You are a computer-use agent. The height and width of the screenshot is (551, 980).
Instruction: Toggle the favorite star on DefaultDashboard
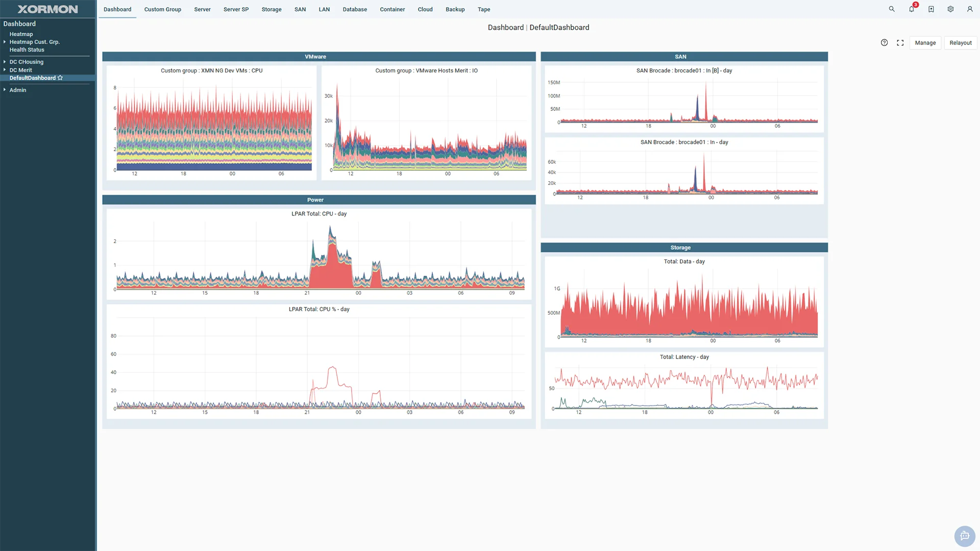pos(60,78)
